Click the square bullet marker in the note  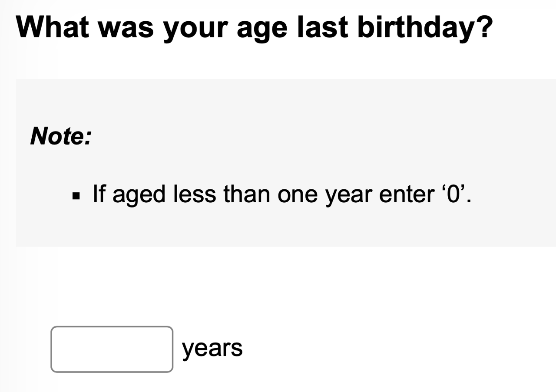tap(77, 196)
